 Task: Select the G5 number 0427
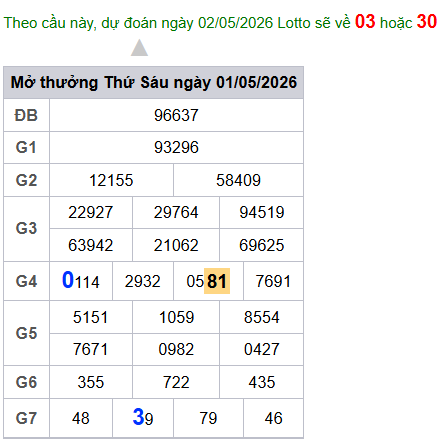pos(262,349)
